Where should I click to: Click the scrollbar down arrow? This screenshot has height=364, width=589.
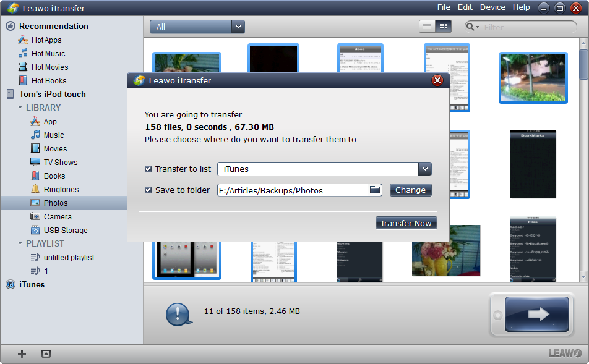[583, 277]
